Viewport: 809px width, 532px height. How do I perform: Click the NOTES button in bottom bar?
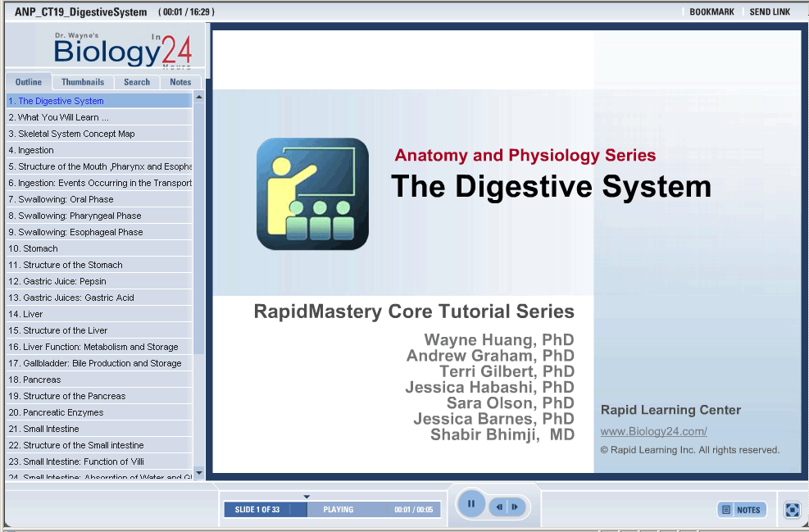pyautogui.click(x=742, y=510)
